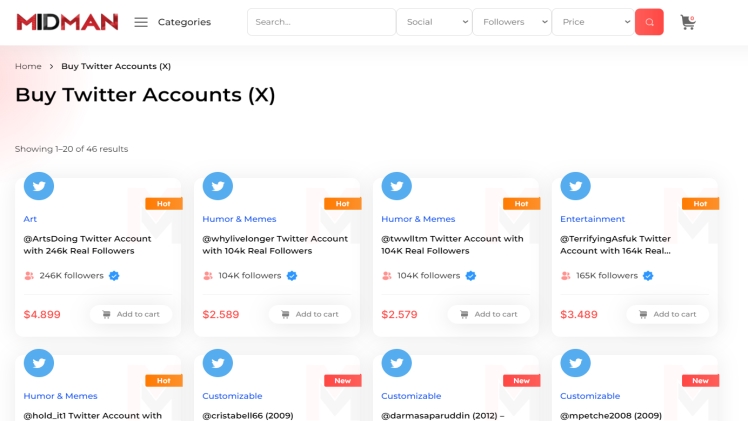Viewport: 748px width, 421px height.
Task: Expand the Social dropdown filter
Action: pos(434,22)
